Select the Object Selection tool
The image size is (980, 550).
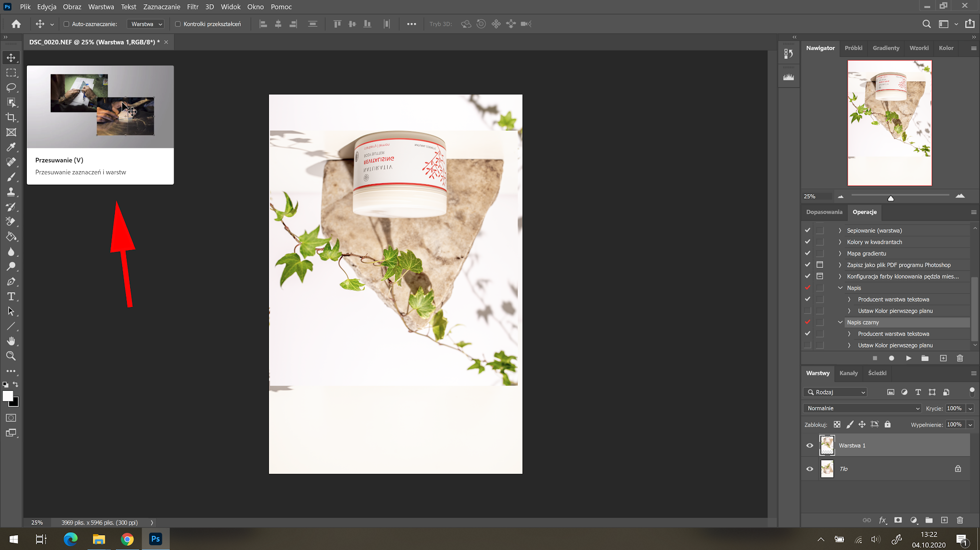pyautogui.click(x=11, y=102)
